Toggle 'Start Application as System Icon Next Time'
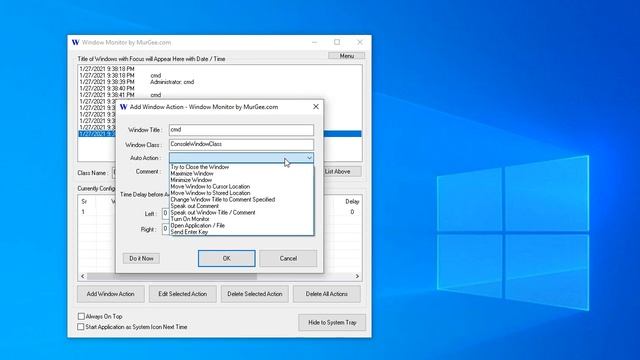Viewport: 640px width, 360px height. click(x=81, y=327)
